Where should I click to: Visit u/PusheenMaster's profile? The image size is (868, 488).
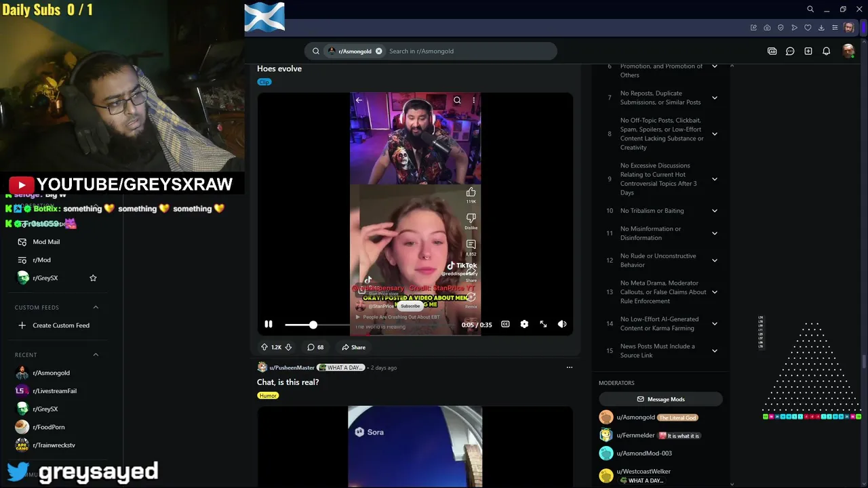(292, 367)
